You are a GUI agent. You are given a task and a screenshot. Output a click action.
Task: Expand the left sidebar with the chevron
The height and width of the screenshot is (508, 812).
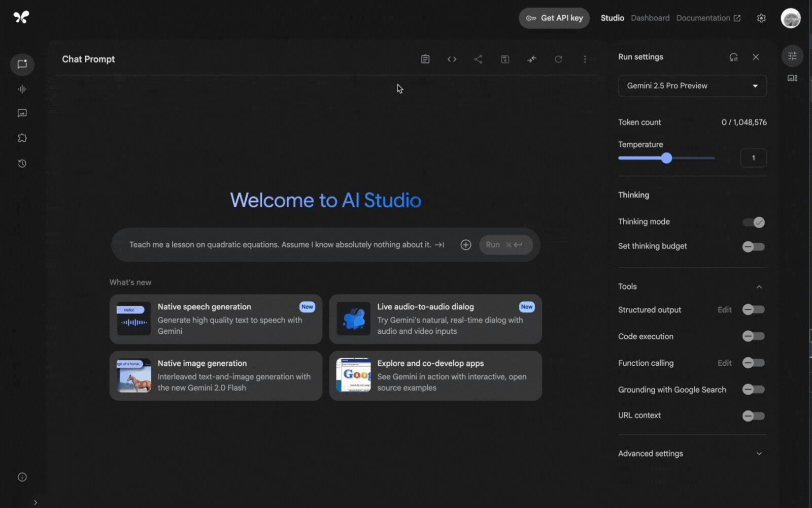pyautogui.click(x=35, y=502)
